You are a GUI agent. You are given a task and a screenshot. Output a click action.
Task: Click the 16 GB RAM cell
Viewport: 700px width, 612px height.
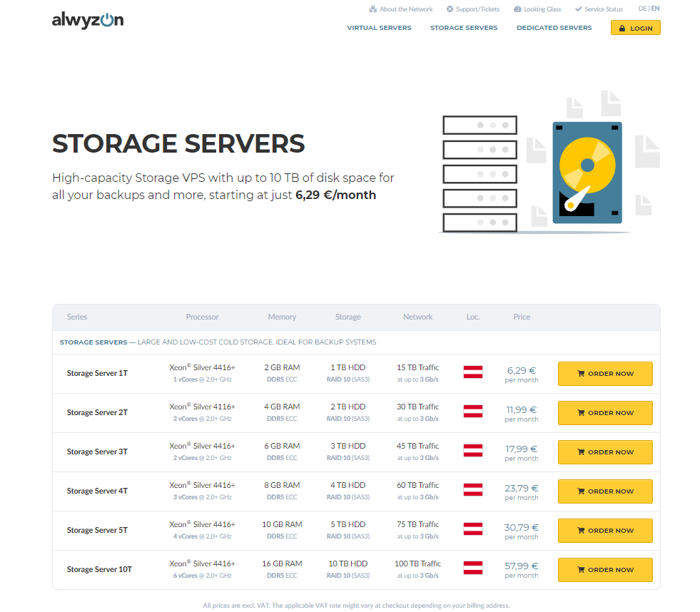pos(282,563)
